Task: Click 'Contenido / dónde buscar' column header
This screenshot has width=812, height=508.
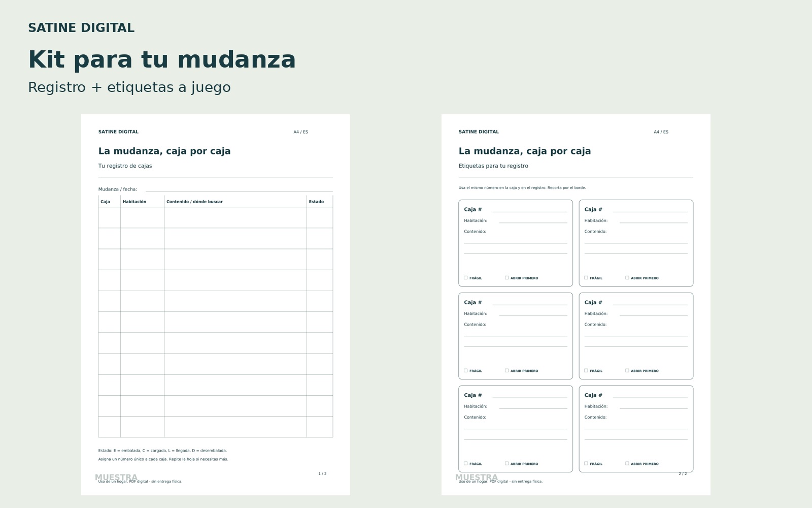Action: (x=194, y=202)
